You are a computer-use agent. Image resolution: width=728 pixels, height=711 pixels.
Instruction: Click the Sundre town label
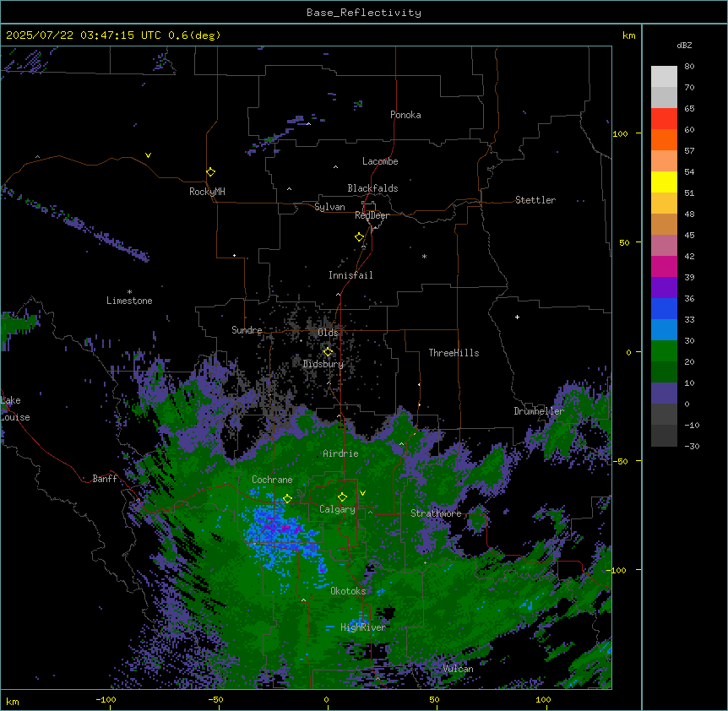click(x=247, y=330)
